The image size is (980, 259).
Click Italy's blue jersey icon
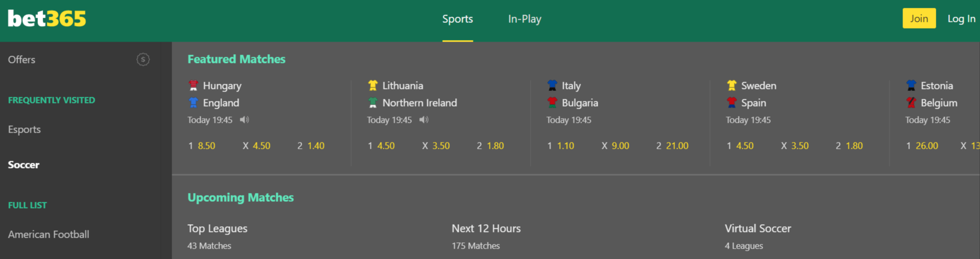[552, 85]
